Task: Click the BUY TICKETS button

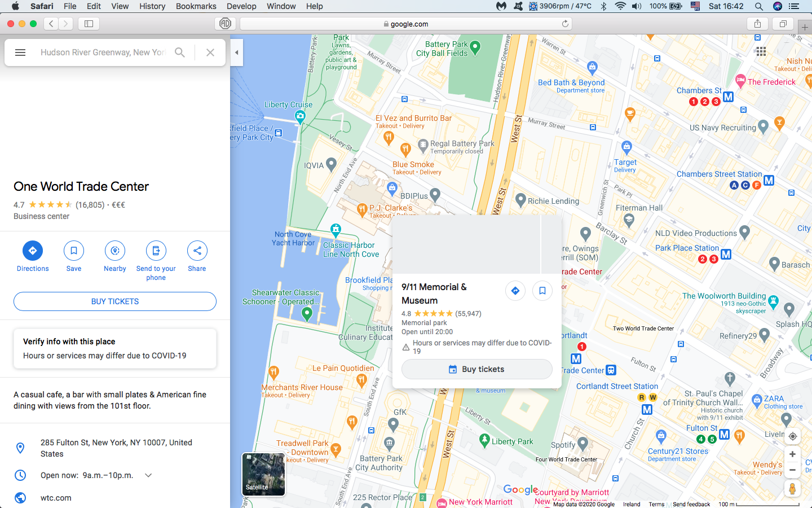Action: click(114, 301)
